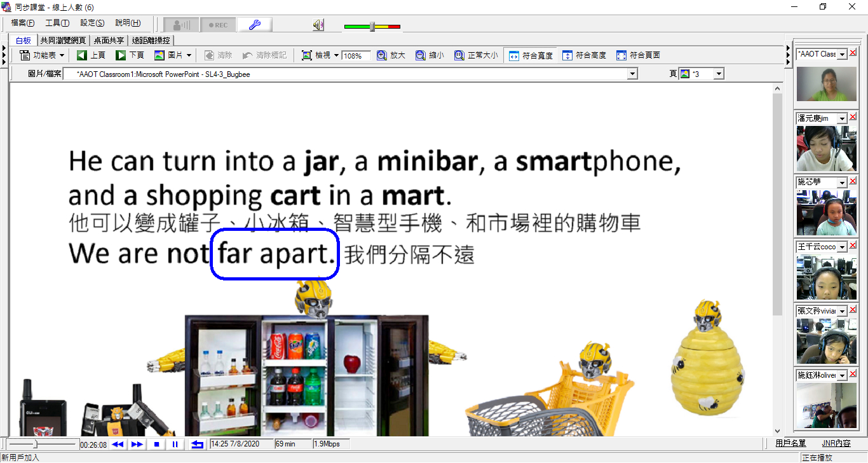Click the pause playback button
The image size is (868, 463).
[175, 444]
